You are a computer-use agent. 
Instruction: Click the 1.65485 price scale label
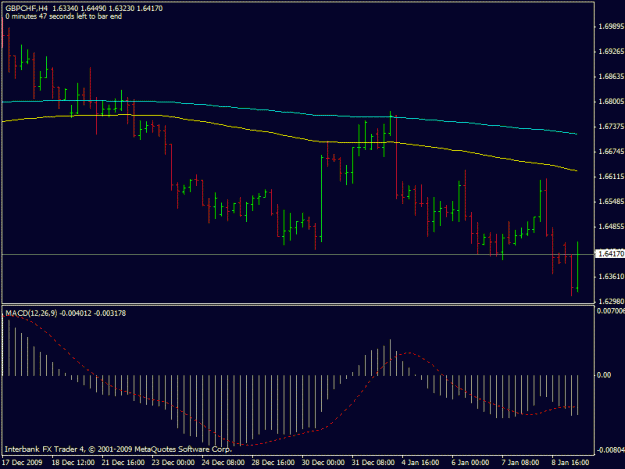[611, 202]
